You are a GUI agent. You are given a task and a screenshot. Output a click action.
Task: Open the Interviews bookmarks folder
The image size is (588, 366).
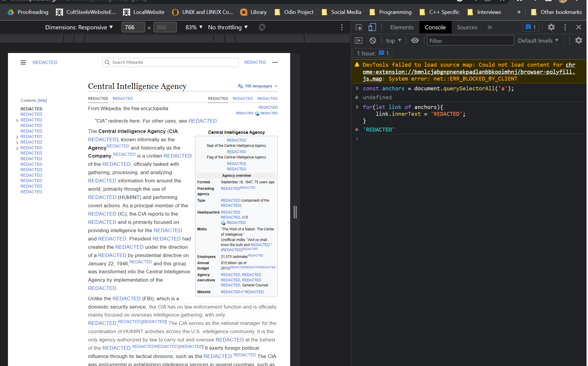tap(484, 12)
